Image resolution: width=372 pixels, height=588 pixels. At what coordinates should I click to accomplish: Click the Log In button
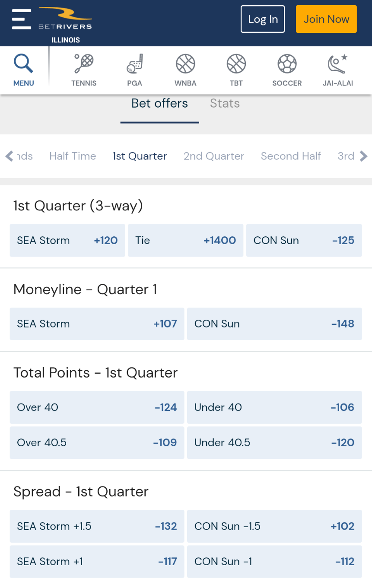(263, 19)
